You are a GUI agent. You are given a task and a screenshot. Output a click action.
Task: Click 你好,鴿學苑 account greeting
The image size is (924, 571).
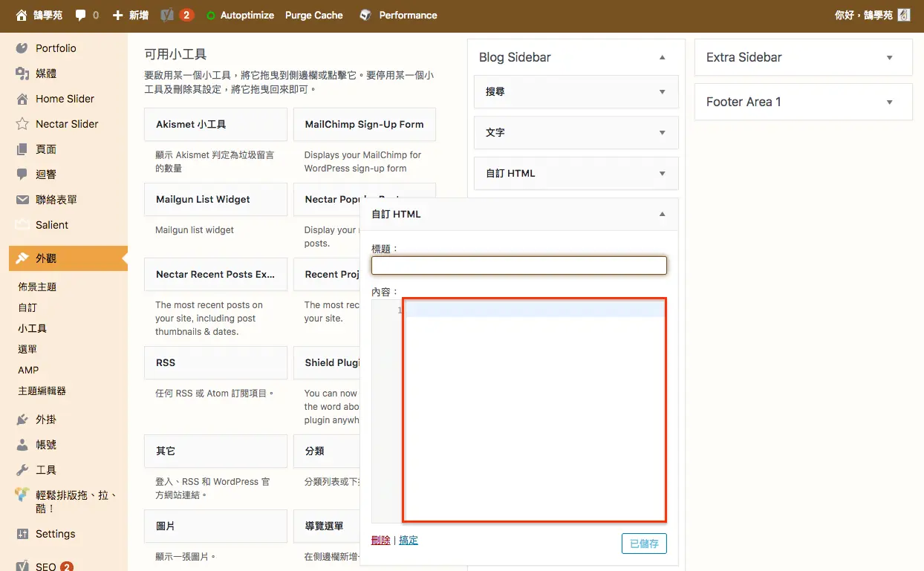(x=863, y=15)
